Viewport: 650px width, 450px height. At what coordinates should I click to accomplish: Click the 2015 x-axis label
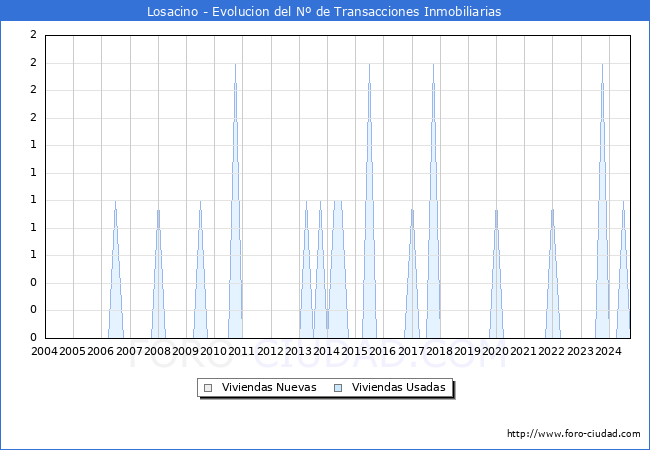coord(354,351)
